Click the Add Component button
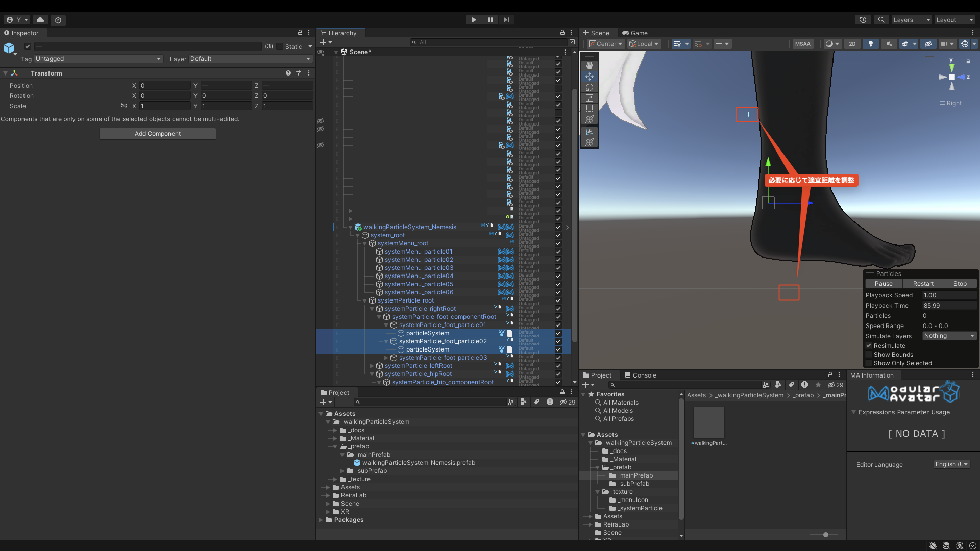980x551 pixels. point(158,134)
